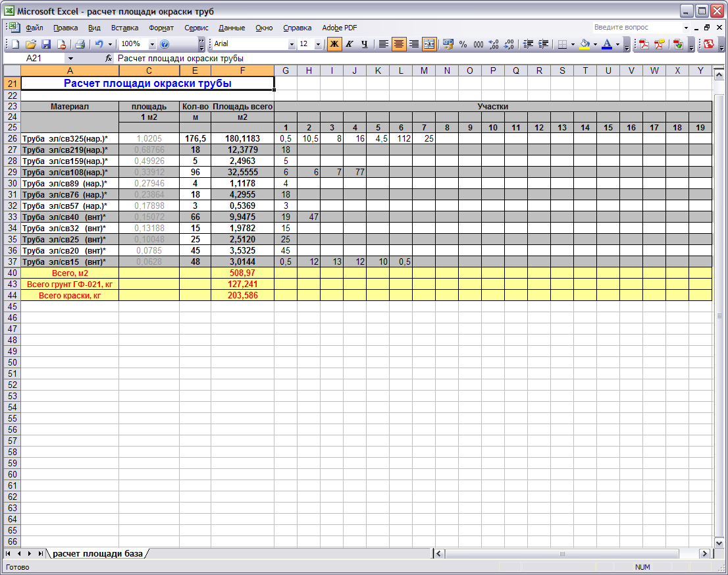Go to first sheet tab arrow
This screenshot has width=728, height=575.
[8, 554]
